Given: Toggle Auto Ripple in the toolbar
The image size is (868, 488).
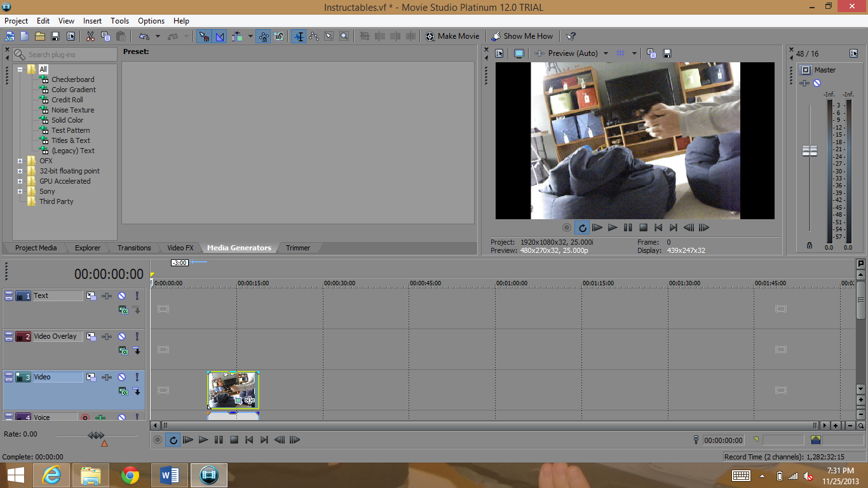Looking at the screenshot, I should pos(237,36).
